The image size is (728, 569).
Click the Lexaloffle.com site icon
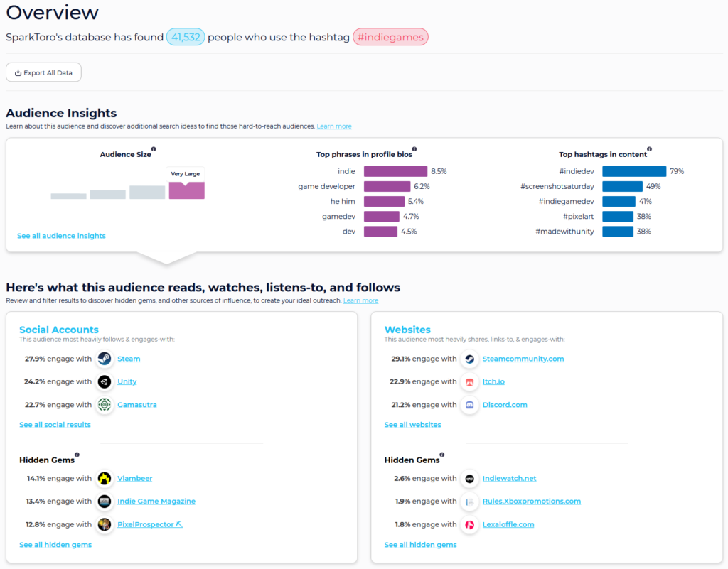click(x=469, y=524)
